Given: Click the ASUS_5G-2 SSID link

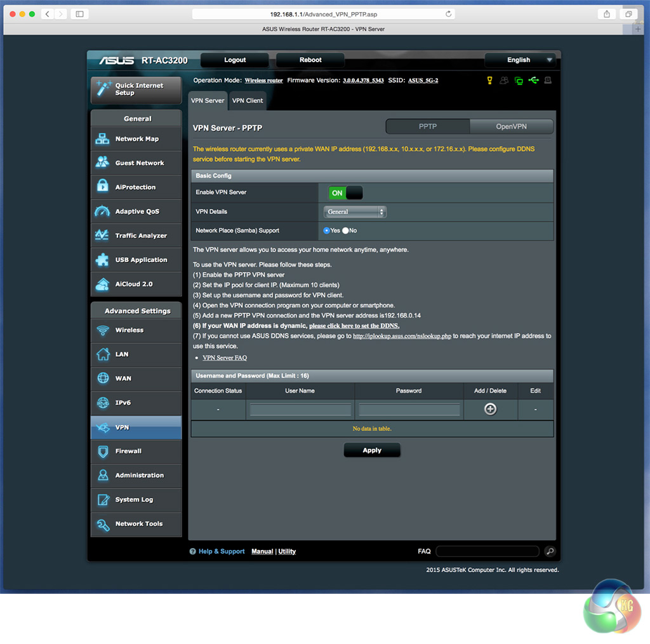Looking at the screenshot, I should (x=423, y=81).
